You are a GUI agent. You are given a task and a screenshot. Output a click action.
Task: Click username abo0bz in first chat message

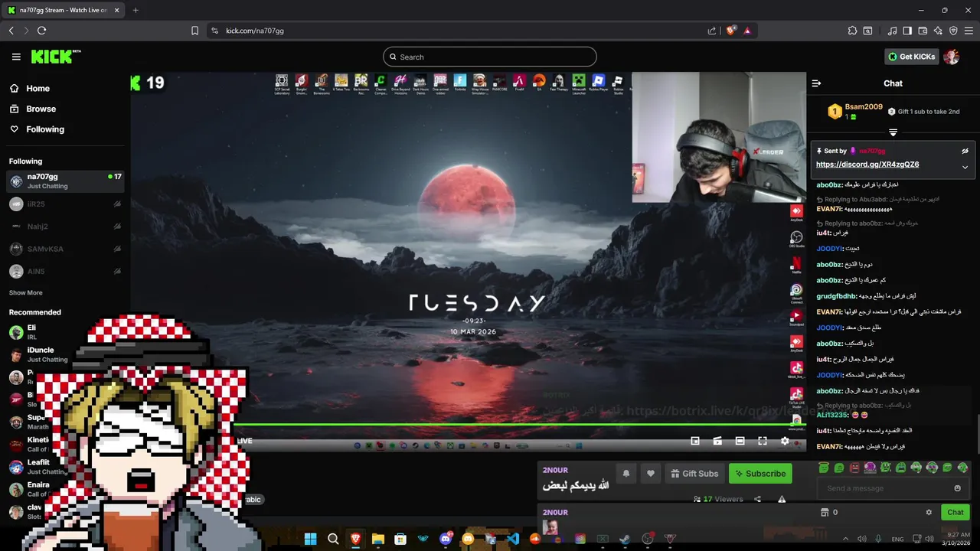pos(829,184)
